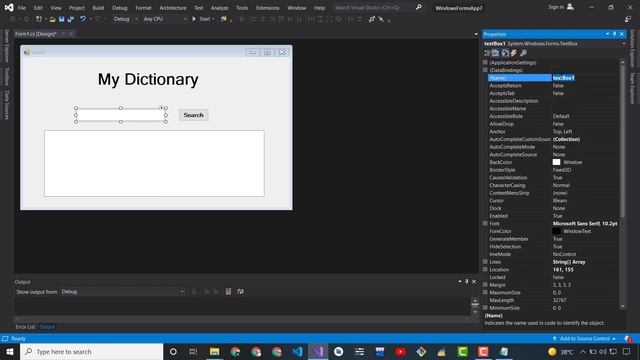Expand the Margin property node

(485, 284)
